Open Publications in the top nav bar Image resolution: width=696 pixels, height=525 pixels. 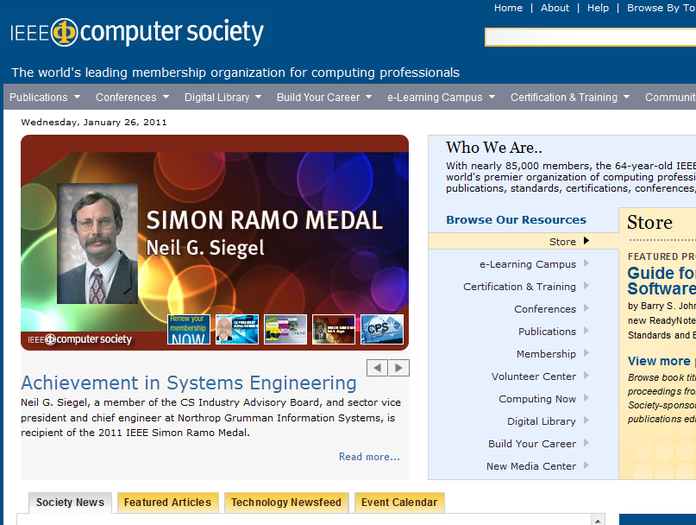pyautogui.click(x=39, y=97)
